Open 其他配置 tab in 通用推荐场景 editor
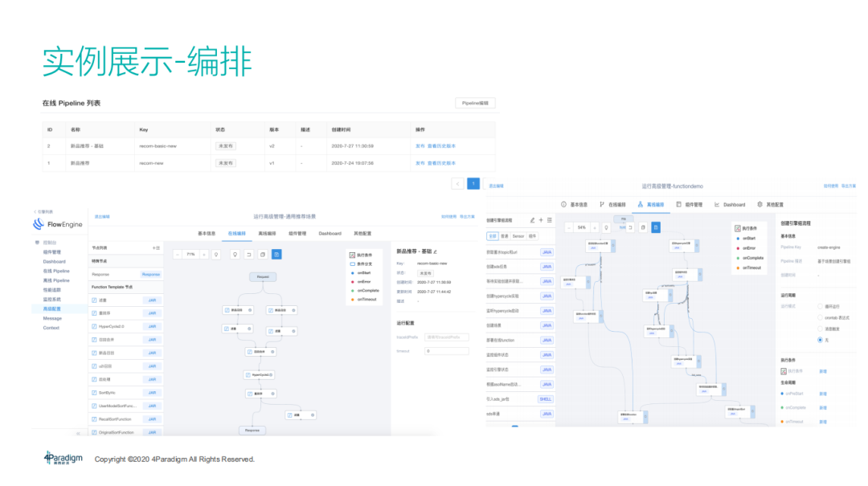 tap(362, 234)
